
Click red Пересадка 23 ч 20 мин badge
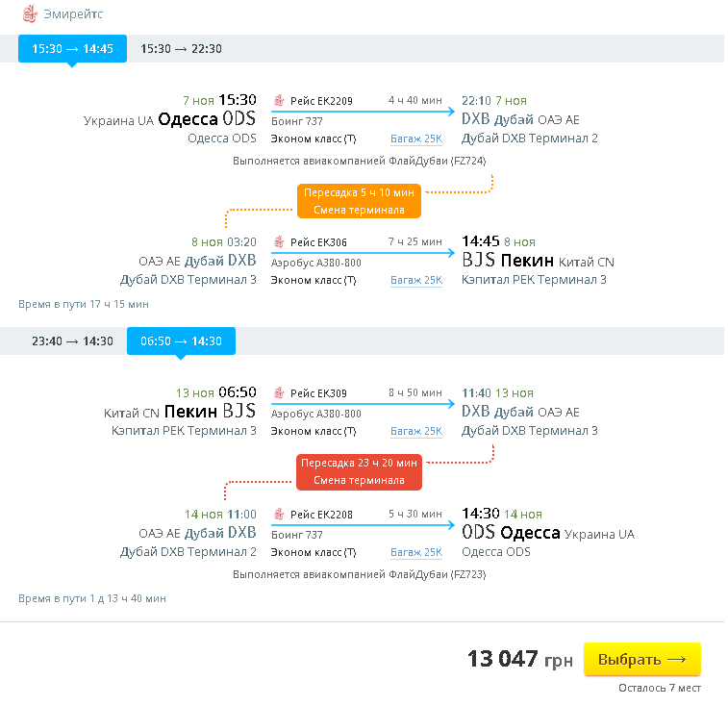coord(360,471)
